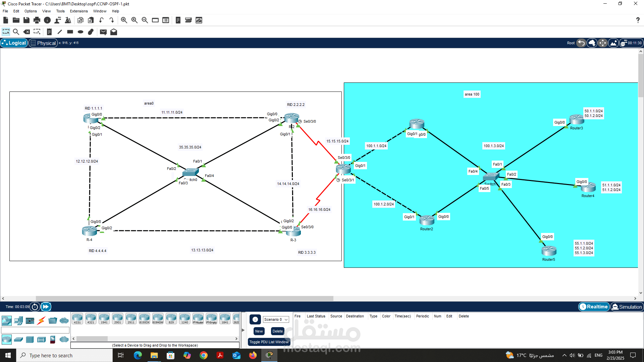This screenshot has height=362, width=644.
Task: Choose the Inspect magnifier tool
Action: click(16, 32)
